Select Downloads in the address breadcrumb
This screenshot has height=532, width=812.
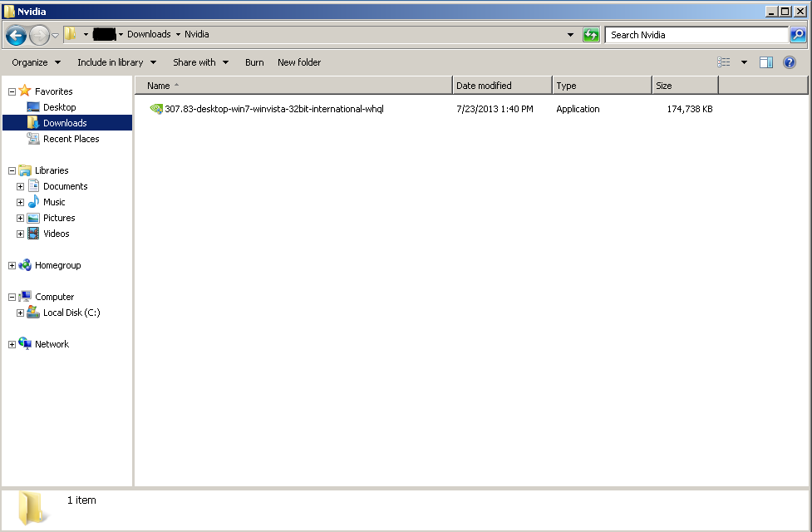click(149, 34)
